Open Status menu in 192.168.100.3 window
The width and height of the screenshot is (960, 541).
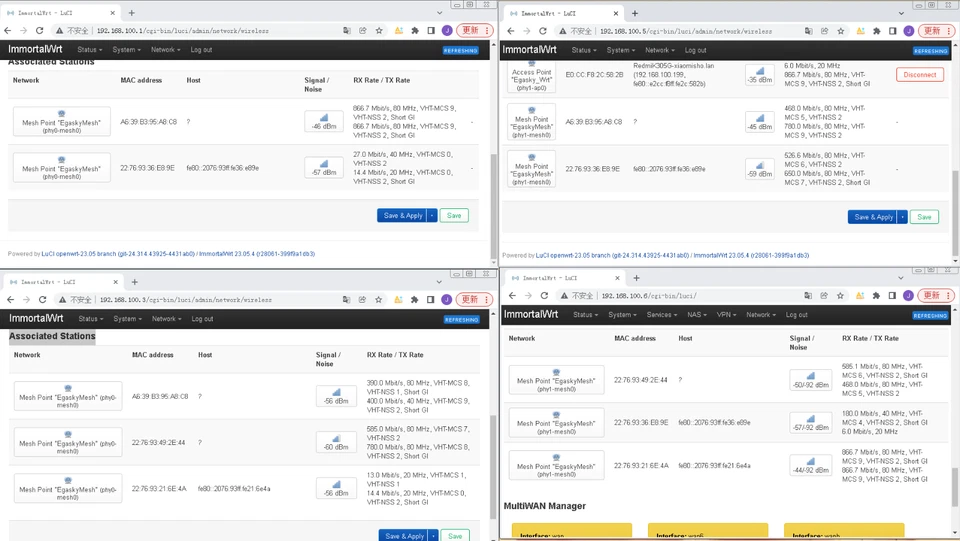point(91,319)
